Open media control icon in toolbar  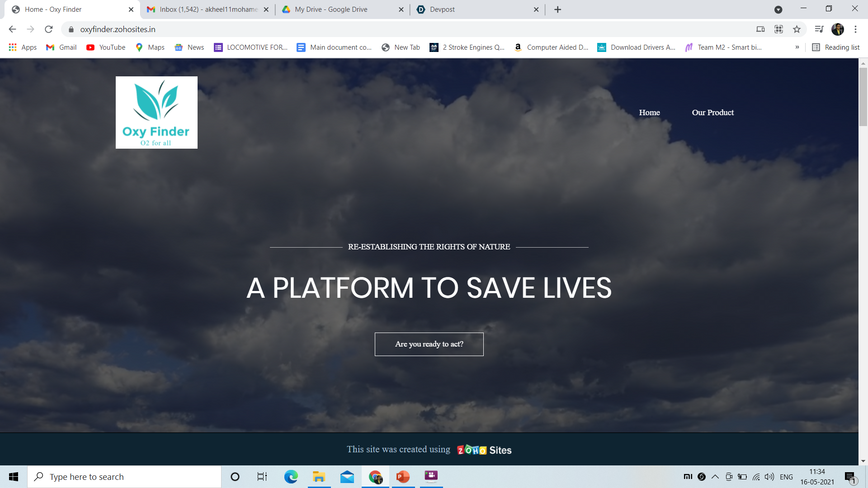pos(819,29)
